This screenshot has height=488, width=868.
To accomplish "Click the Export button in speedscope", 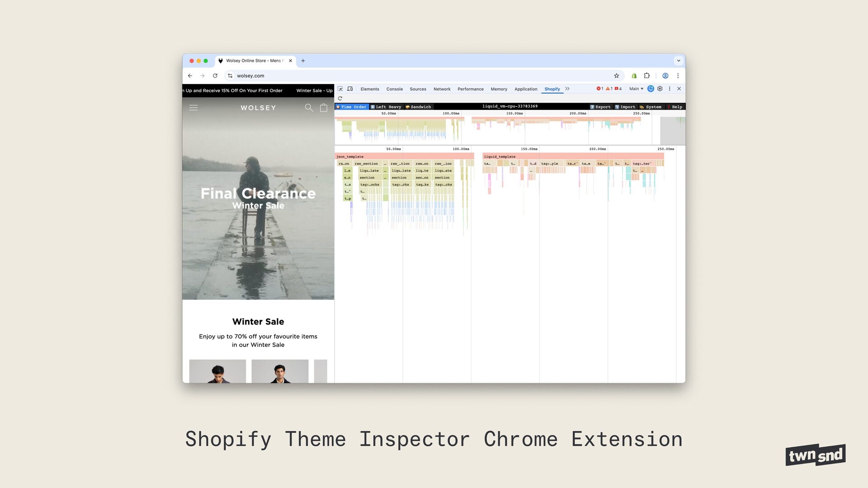I will (x=600, y=107).
